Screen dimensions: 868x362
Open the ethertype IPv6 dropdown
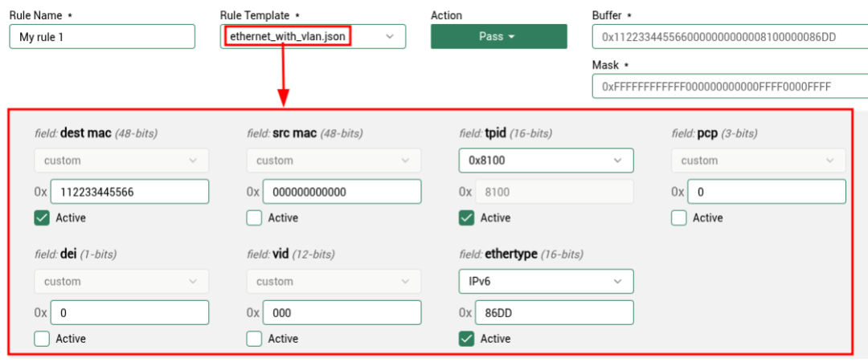(546, 282)
